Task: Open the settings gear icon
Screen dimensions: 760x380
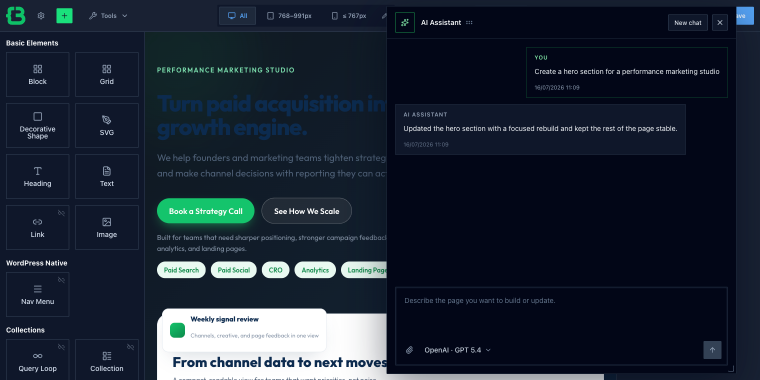Action: click(x=41, y=16)
